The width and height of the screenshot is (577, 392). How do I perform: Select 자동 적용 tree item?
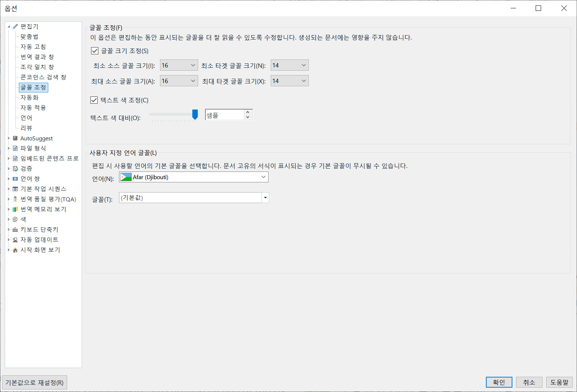33,108
